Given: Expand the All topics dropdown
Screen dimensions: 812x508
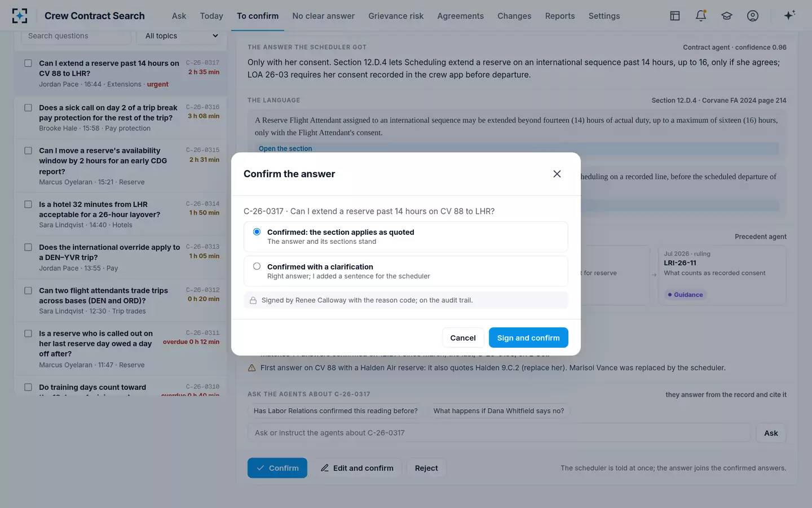Looking at the screenshot, I should tap(182, 36).
